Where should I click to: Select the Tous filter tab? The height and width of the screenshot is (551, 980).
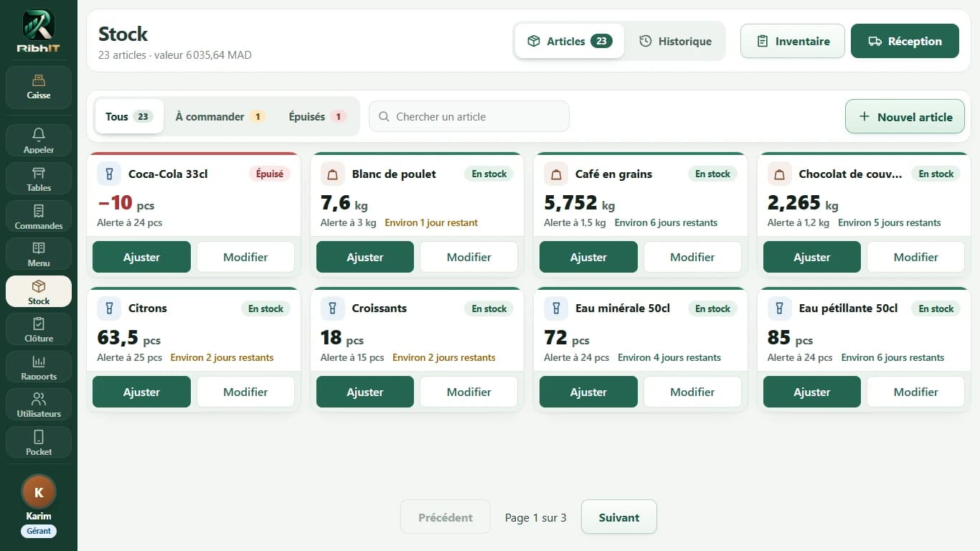pyautogui.click(x=129, y=116)
